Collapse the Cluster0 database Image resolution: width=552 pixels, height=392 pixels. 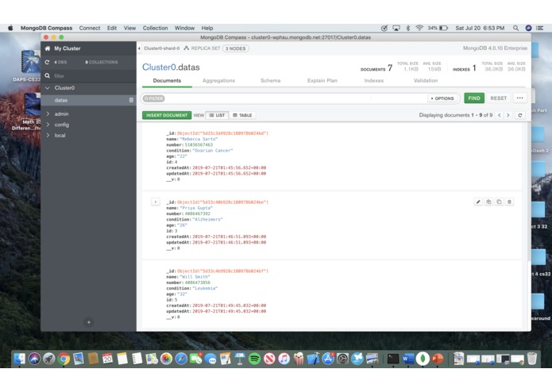[48, 88]
